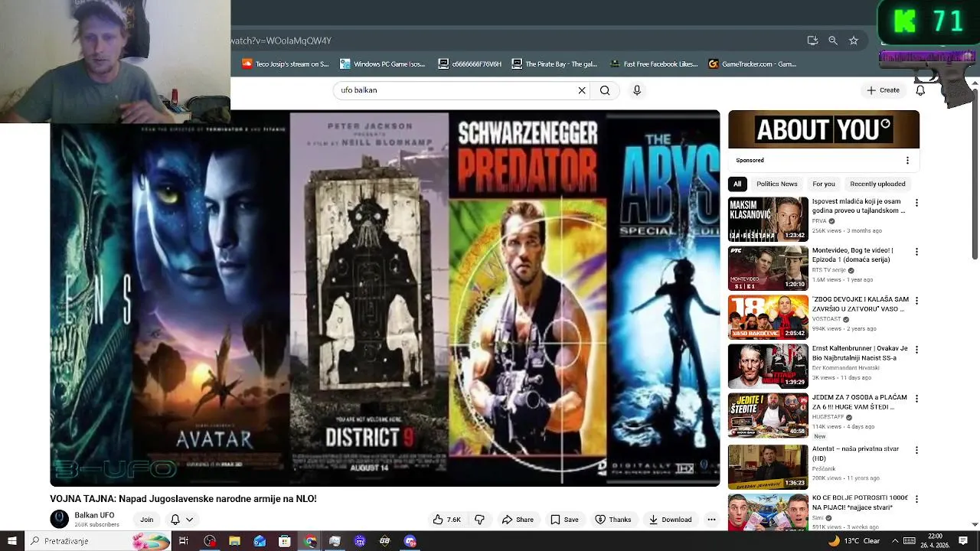
Task: Open options for Atentat video
Action: [x=916, y=450]
